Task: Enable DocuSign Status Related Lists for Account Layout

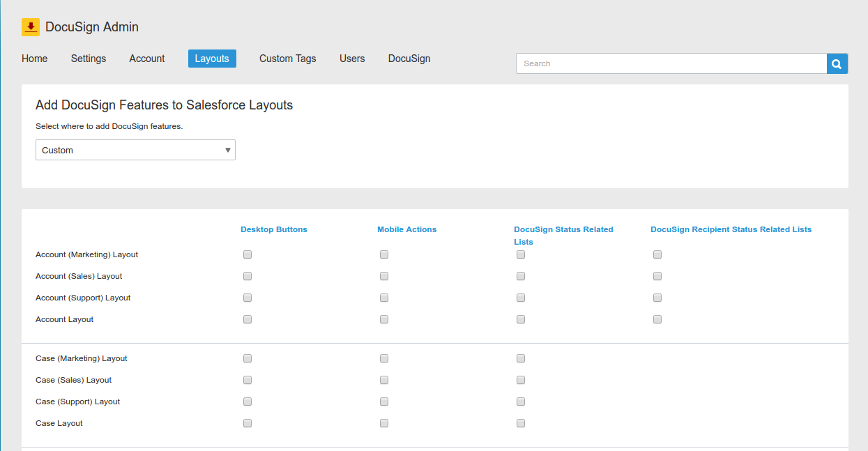Action: coord(521,319)
